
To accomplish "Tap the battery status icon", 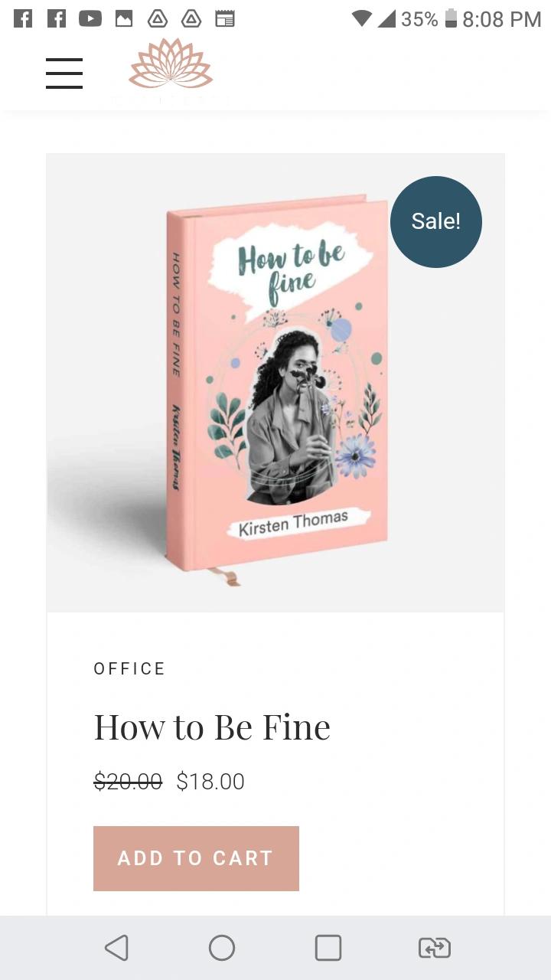I will tap(451, 18).
